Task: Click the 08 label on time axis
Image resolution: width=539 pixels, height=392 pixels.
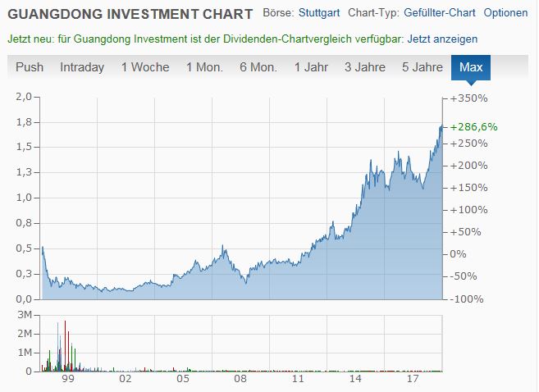Action: tap(240, 380)
